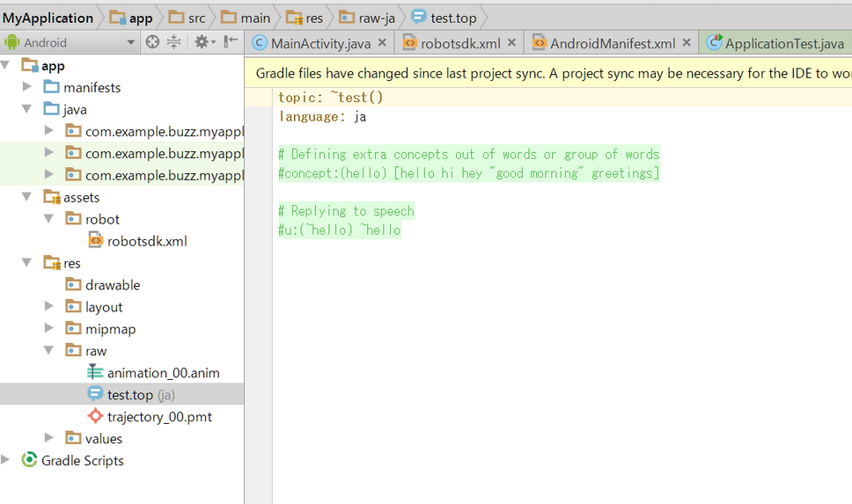852x504 pixels.
Task: Click the Gradle Scripts node icon
Action: point(29,460)
